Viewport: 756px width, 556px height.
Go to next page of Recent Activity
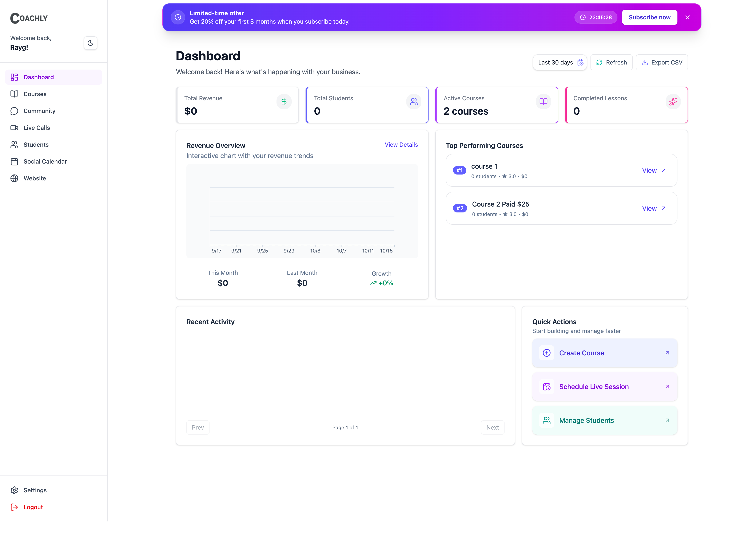[x=492, y=427]
